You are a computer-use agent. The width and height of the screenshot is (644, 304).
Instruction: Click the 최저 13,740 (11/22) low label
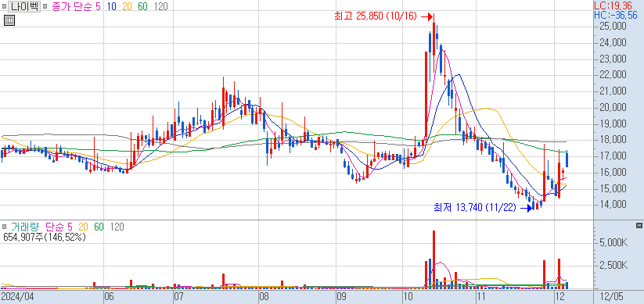pos(475,208)
